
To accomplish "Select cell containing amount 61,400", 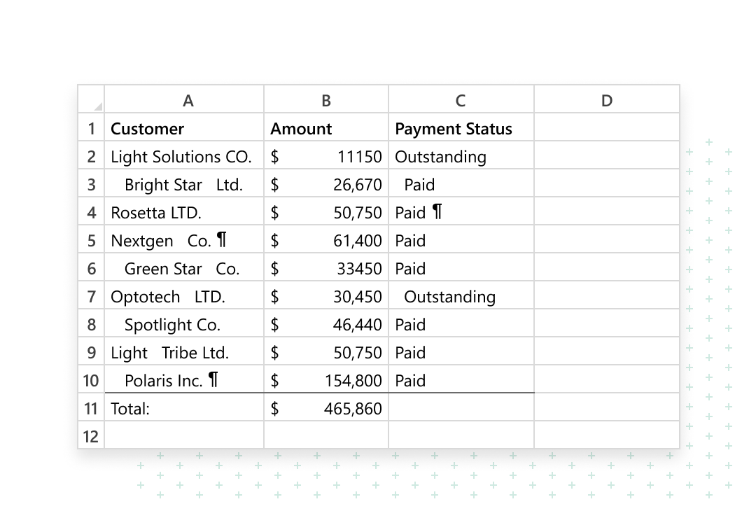I will pos(326,241).
